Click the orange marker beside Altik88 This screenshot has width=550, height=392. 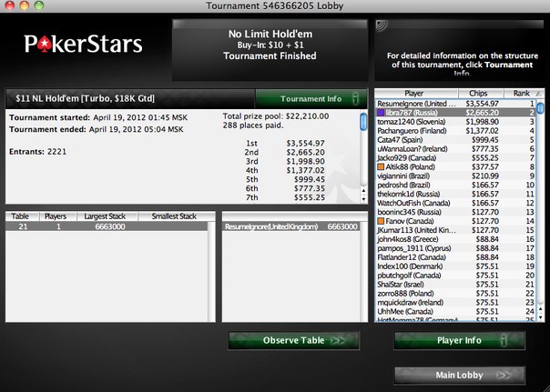point(381,166)
